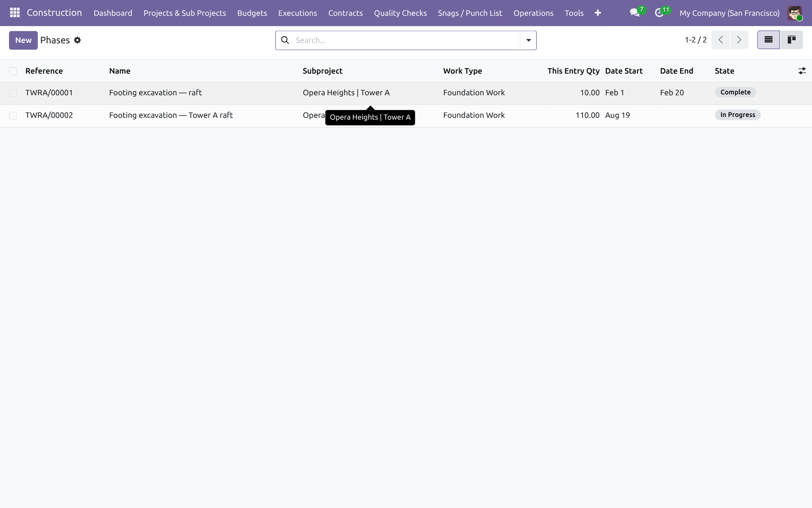Viewport: 812px width, 508px height.
Task: Sort by the Date End column header
Action: [x=677, y=71]
